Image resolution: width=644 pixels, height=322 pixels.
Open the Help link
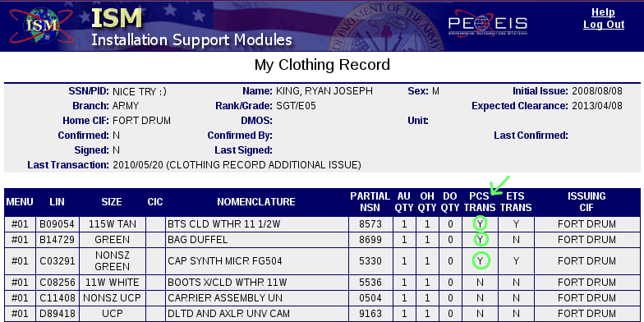(x=603, y=12)
